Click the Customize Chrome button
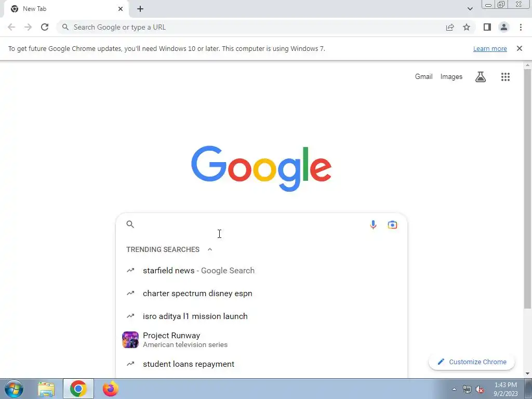The image size is (532, 399). [472, 362]
